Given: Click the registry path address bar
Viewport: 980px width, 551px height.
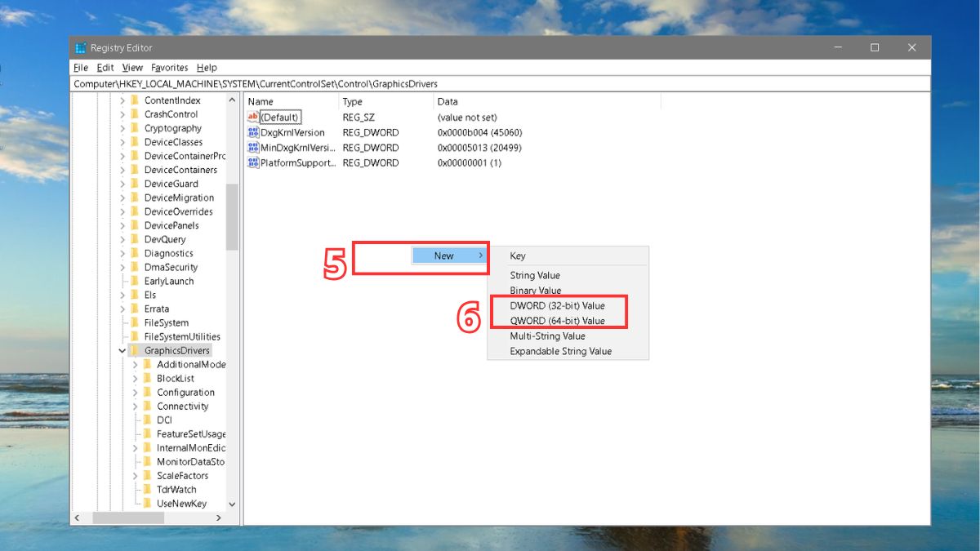Looking at the screenshot, I should pos(327,83).
